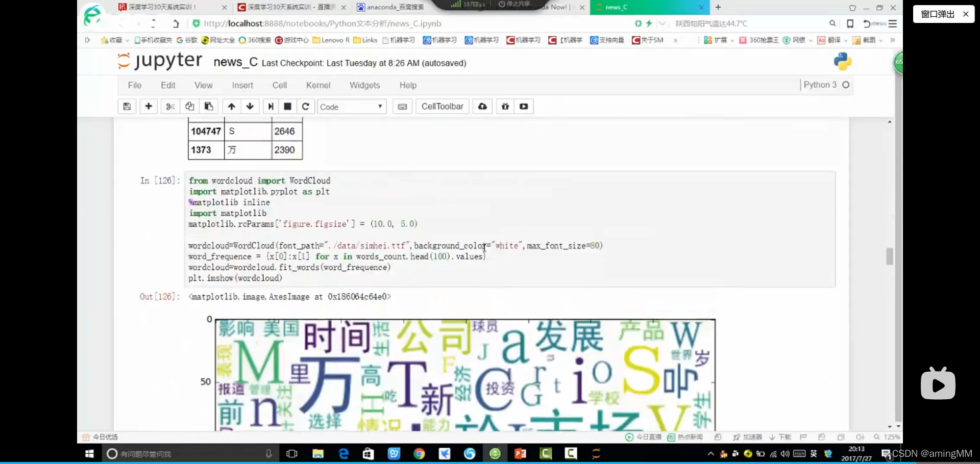This screenshot has height=464, width=980.
Task: Expand the 翻译 translate dropdown
Action: coord(845,40)
